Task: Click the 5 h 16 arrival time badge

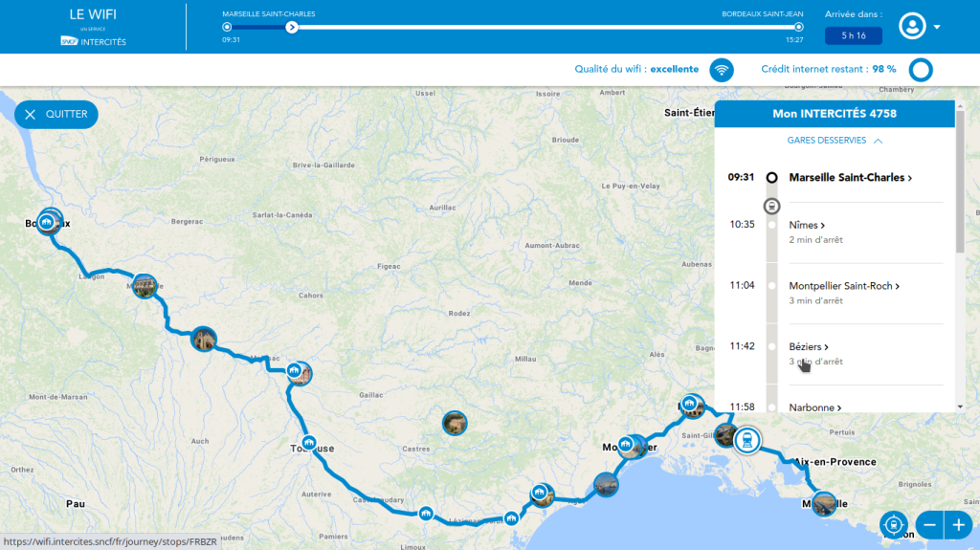Action: click(x=853, y=35)
